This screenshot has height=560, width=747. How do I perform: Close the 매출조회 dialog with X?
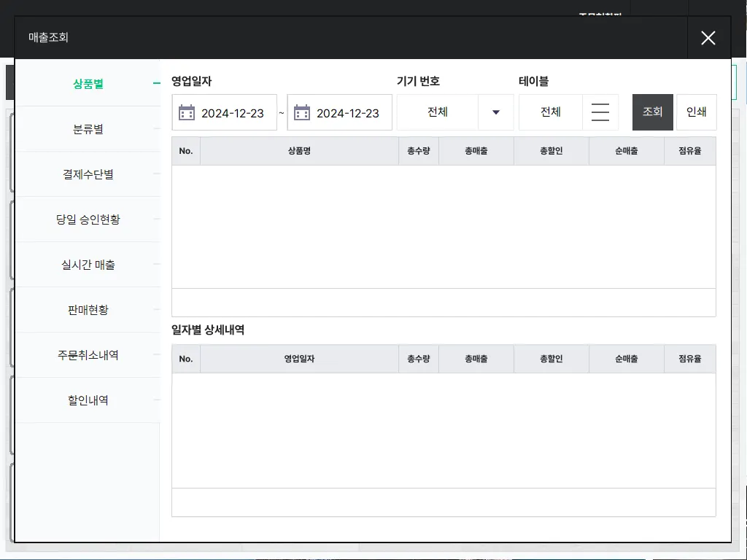708,38
